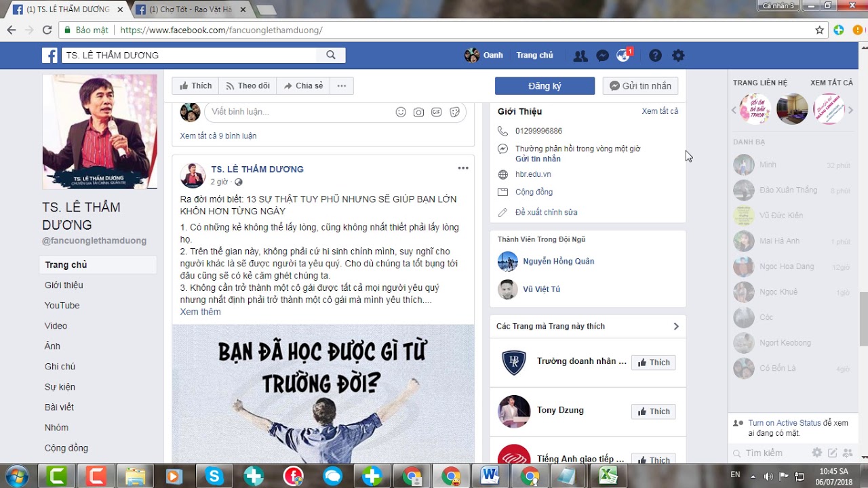Show previous related pages arrow
Screen dimensions: 868x488
tap(734, 110)
